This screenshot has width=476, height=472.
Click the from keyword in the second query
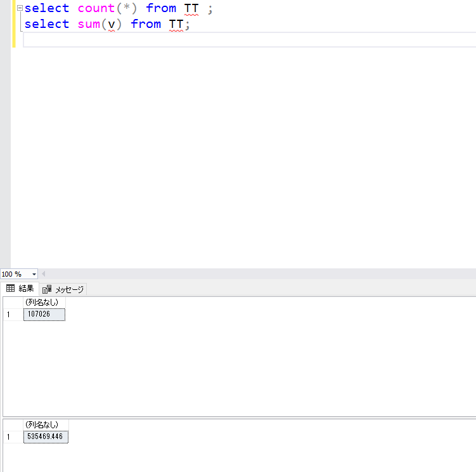[146, 24]
